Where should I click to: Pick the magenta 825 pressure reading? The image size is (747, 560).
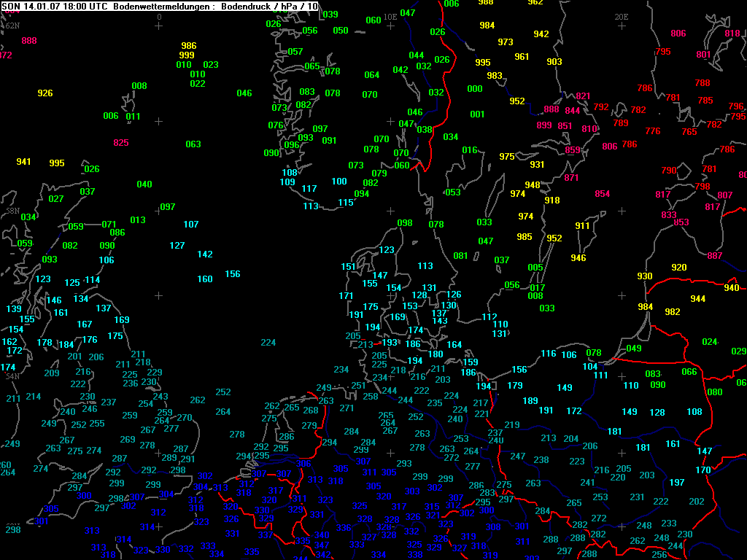coord(121,143)
